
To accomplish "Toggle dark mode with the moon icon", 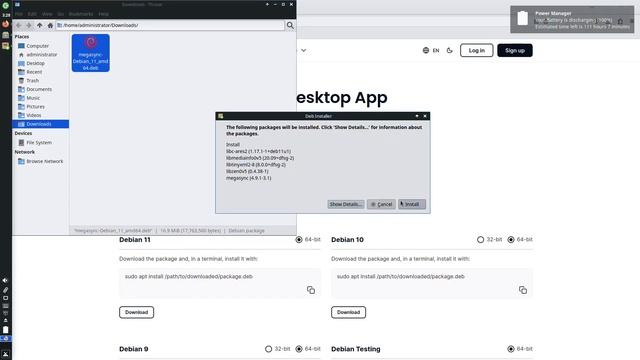I will click(449, 50).
